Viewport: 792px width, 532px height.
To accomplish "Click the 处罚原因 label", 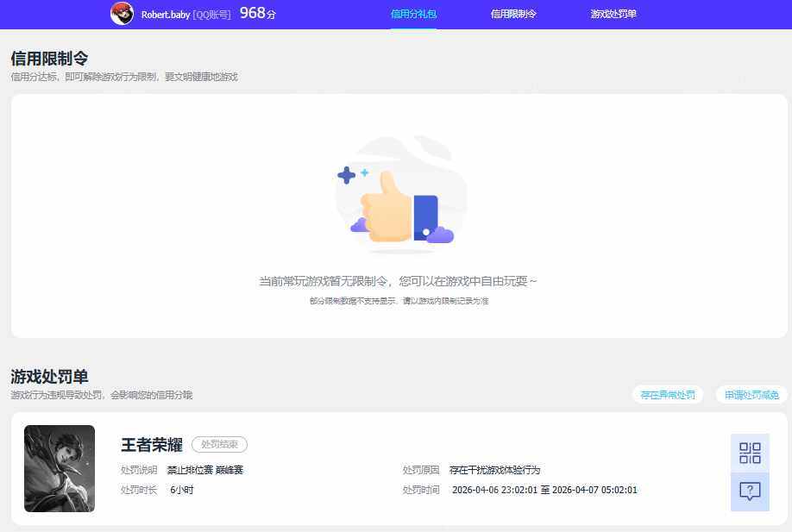I will point(421,470).
